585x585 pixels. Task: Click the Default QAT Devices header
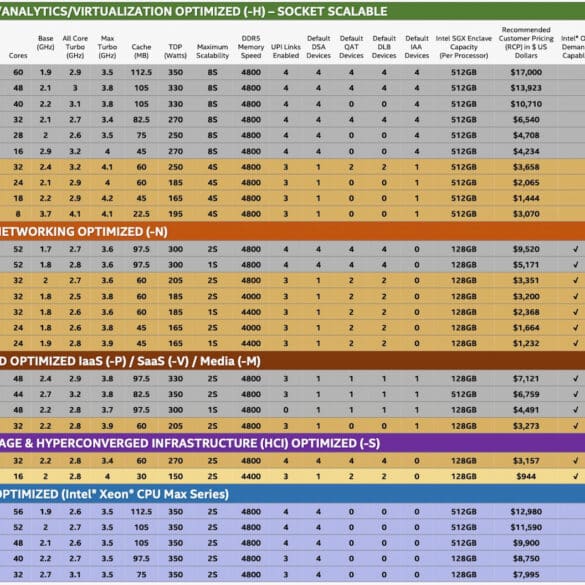coord(351,47)
